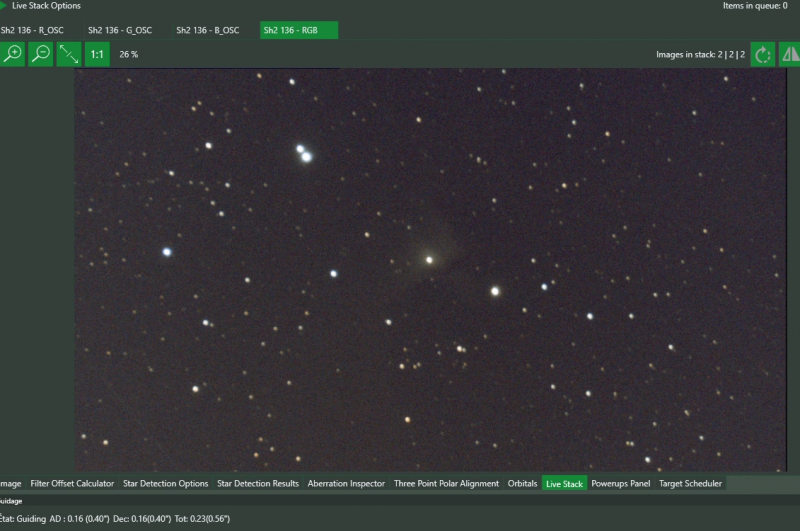
Task: Open the Target Scheduler tab
Action: click(690, 484)
